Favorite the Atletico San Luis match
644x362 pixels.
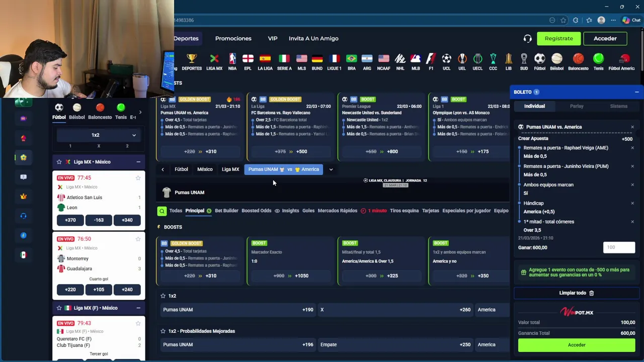(x=138, y=178)
